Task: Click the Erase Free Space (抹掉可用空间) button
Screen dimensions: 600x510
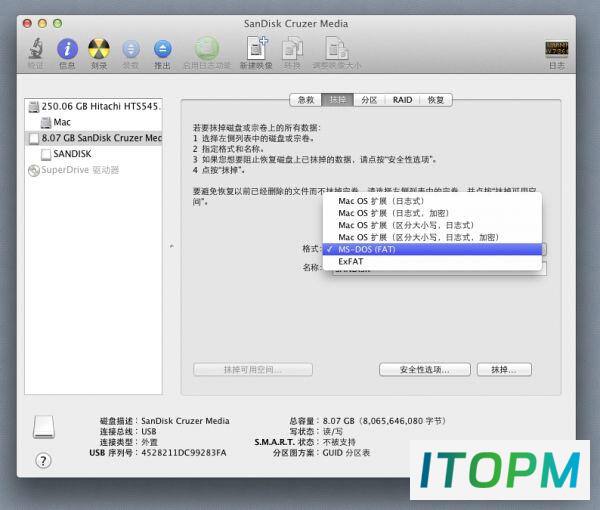Action: (x=253, y=370)
